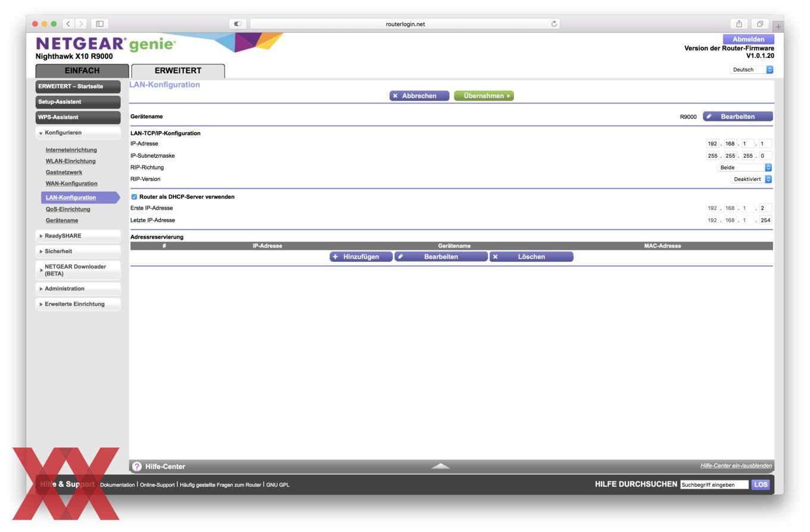Toggle Hilfe-Center ein-/ausblenden link

coord(736,466)
